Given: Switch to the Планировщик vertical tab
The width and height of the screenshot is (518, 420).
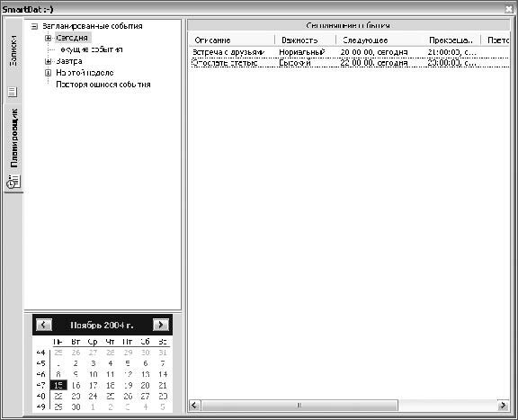Looking at the screenshot, I should 13,138.
